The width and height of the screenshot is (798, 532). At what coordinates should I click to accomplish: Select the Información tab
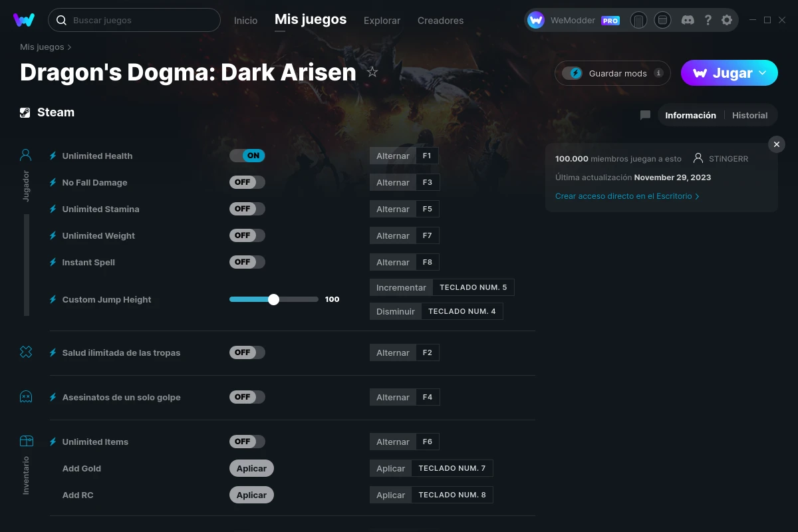click(x=690, y=115)
